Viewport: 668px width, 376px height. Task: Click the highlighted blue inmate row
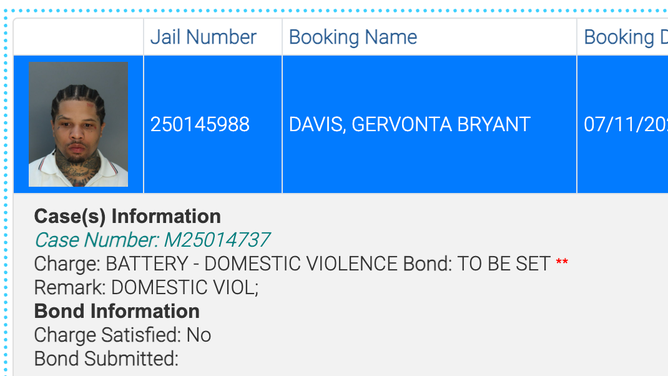[341, 124]
